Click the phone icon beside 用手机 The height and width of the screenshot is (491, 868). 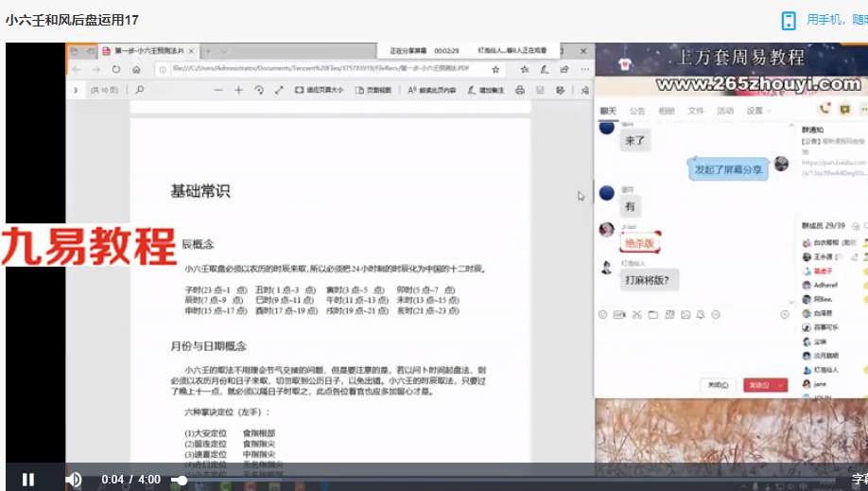(x=789, y=21)
